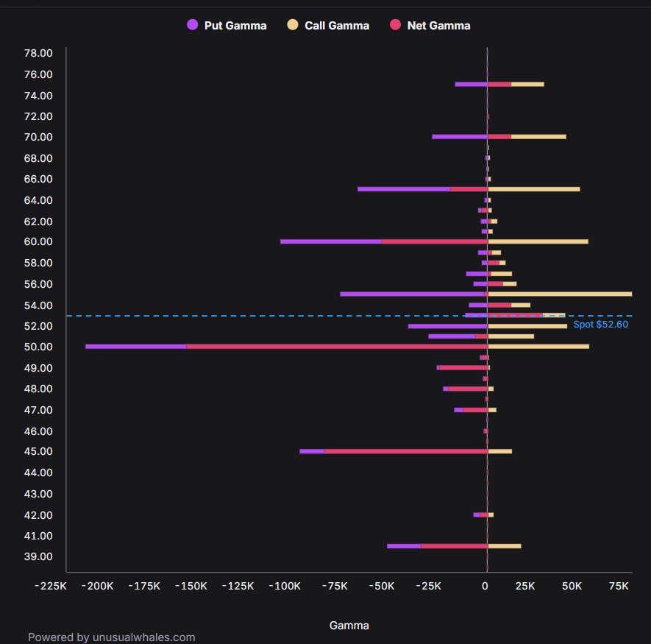Click the 70.00 strike axis label

(38, 137)
